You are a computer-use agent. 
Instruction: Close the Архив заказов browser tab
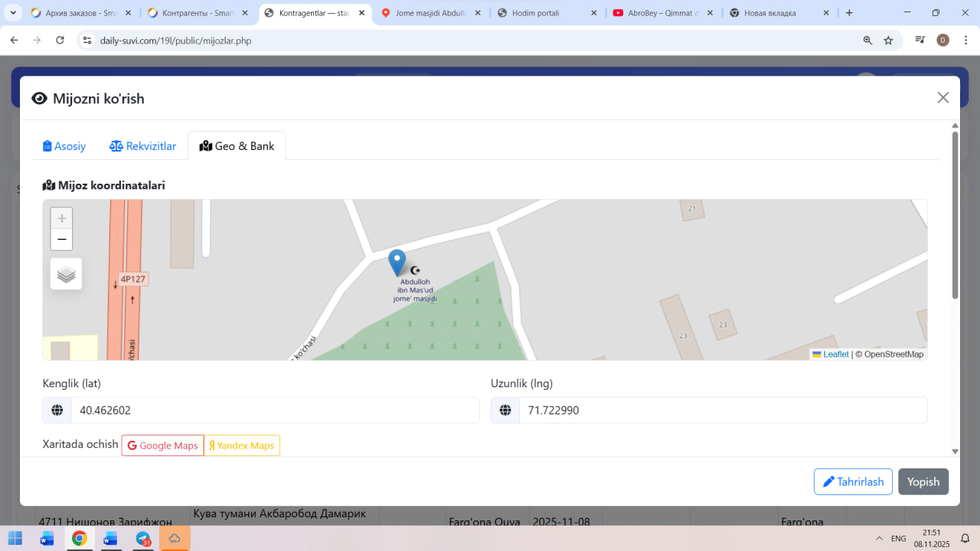pyautogui.click(x=128, y=13)
